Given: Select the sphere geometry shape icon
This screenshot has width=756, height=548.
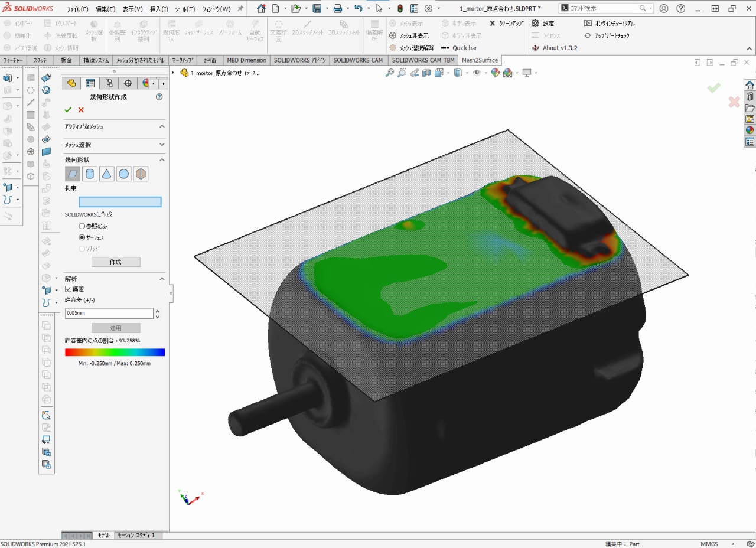Looking at the screenshot, I should coord(123,174).
